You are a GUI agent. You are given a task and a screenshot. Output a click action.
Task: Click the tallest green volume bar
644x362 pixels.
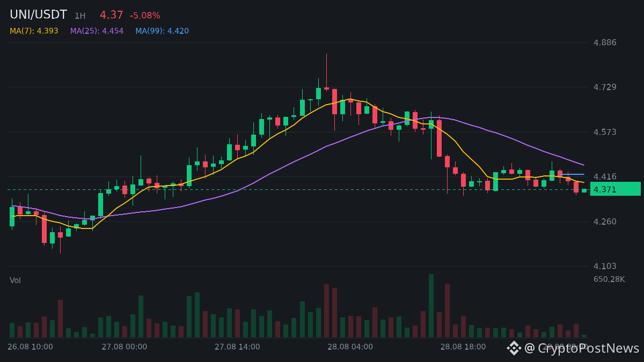pyautogui.click(x=431, y=306)
